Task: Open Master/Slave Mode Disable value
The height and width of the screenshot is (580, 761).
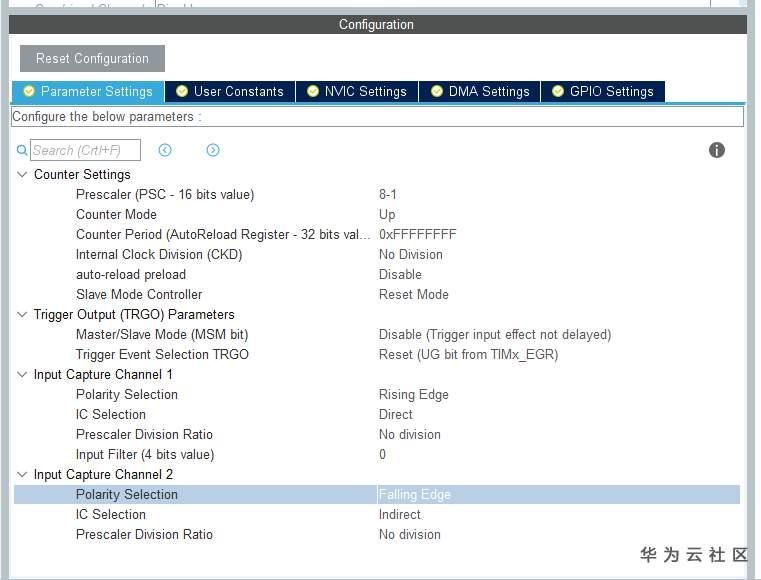Action: click(x=495, y=334)
